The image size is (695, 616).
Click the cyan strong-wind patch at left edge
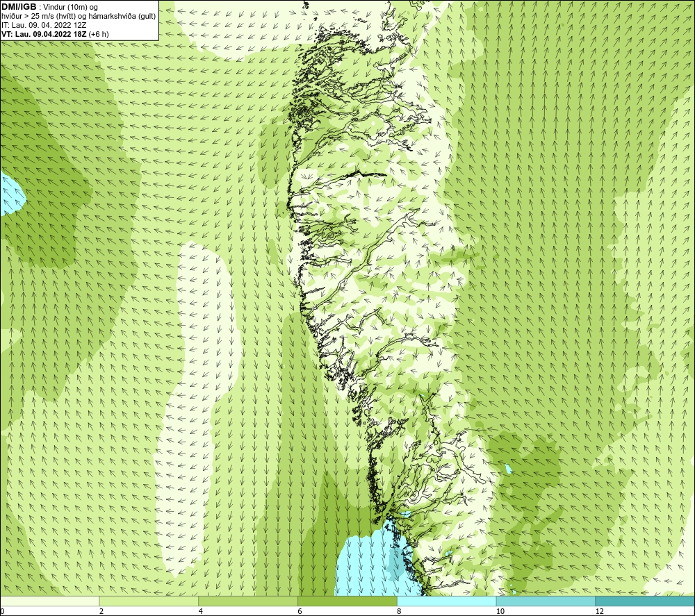pos(10,194)
